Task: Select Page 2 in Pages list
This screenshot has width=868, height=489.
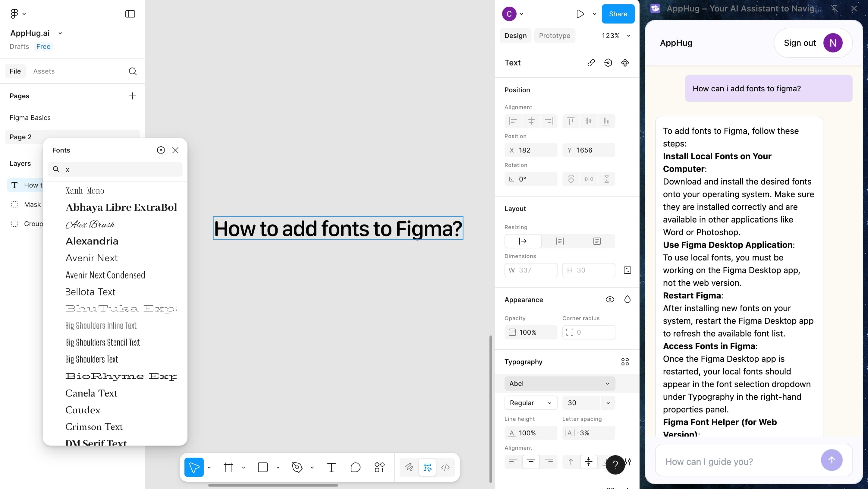Action: click(72, 137)
